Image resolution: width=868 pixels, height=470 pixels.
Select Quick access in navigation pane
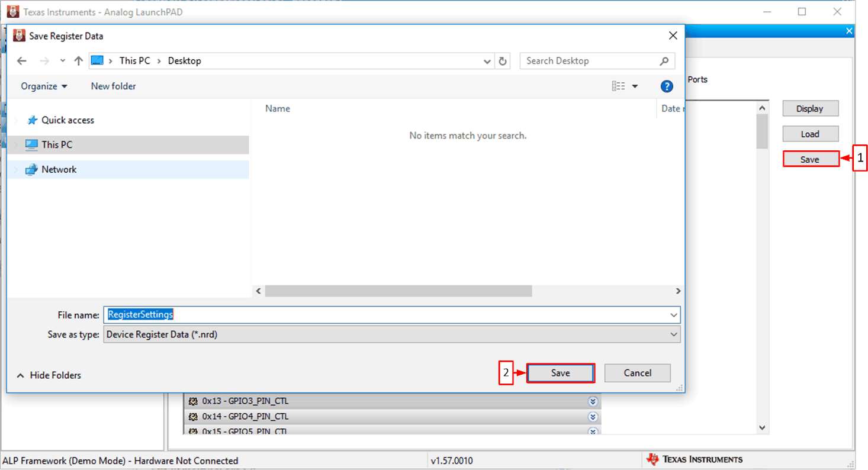(x=67, y=120)
